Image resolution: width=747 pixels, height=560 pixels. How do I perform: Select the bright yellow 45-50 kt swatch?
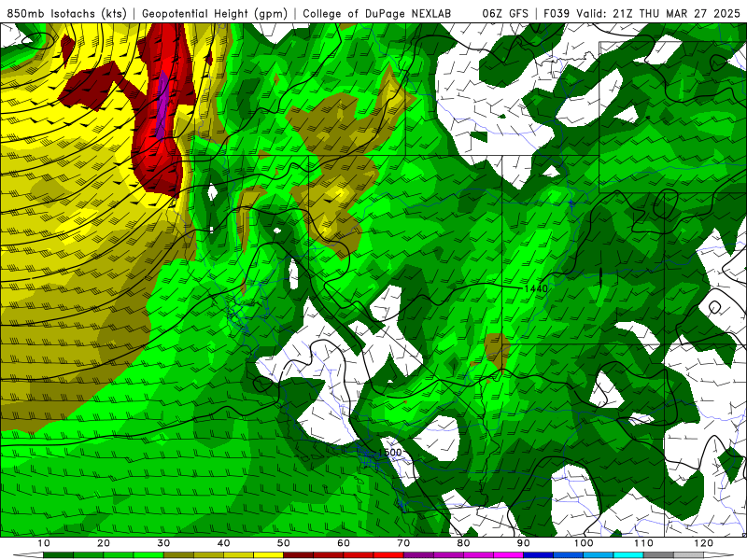(x=268, y=555)
